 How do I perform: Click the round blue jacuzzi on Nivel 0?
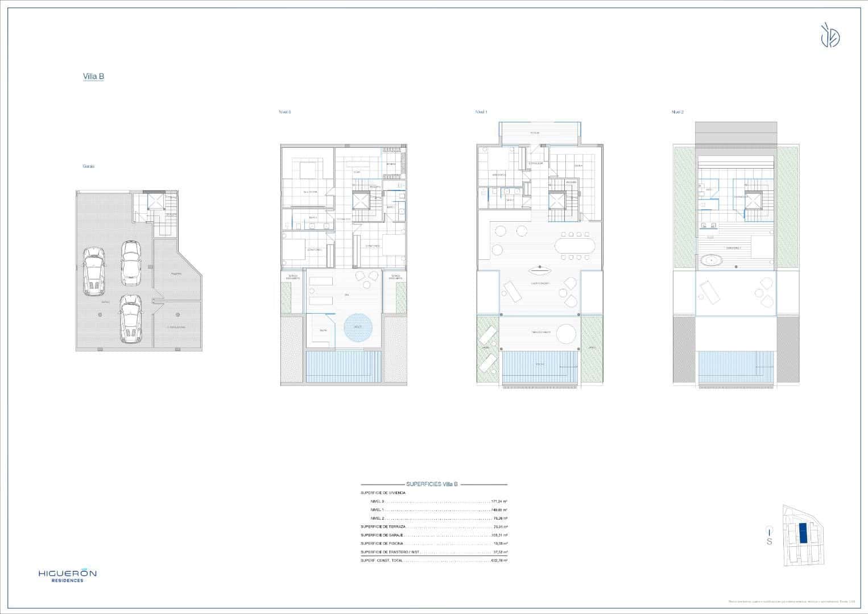pyautogui.click(x=358, y=327)
